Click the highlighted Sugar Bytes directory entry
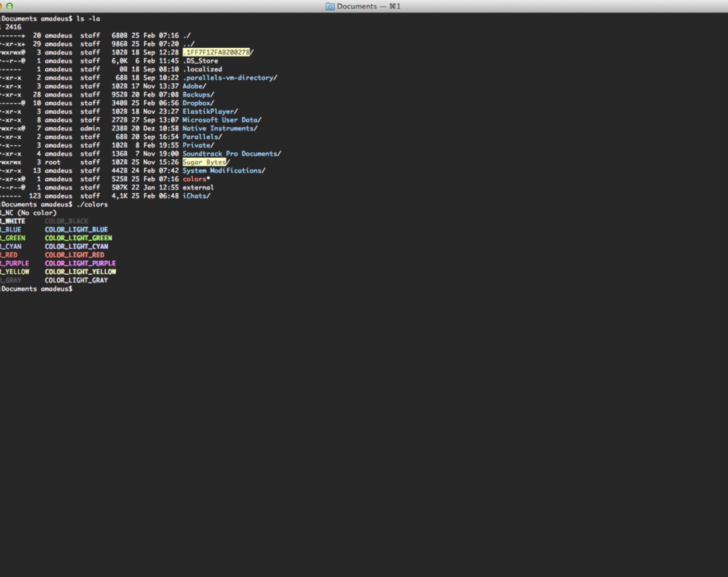 tap(204, 162)
